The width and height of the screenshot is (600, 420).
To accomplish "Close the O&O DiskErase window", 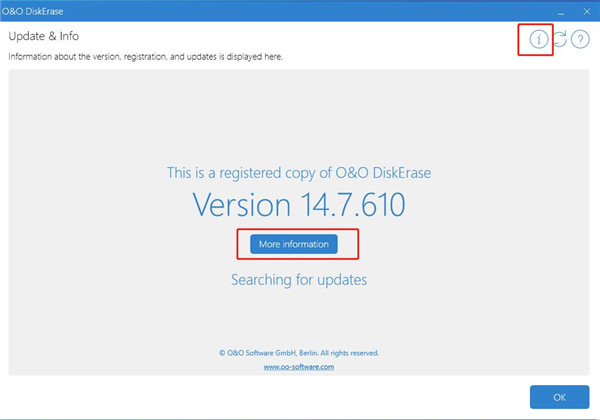I will pyautogui.click(x=585, y=12).
